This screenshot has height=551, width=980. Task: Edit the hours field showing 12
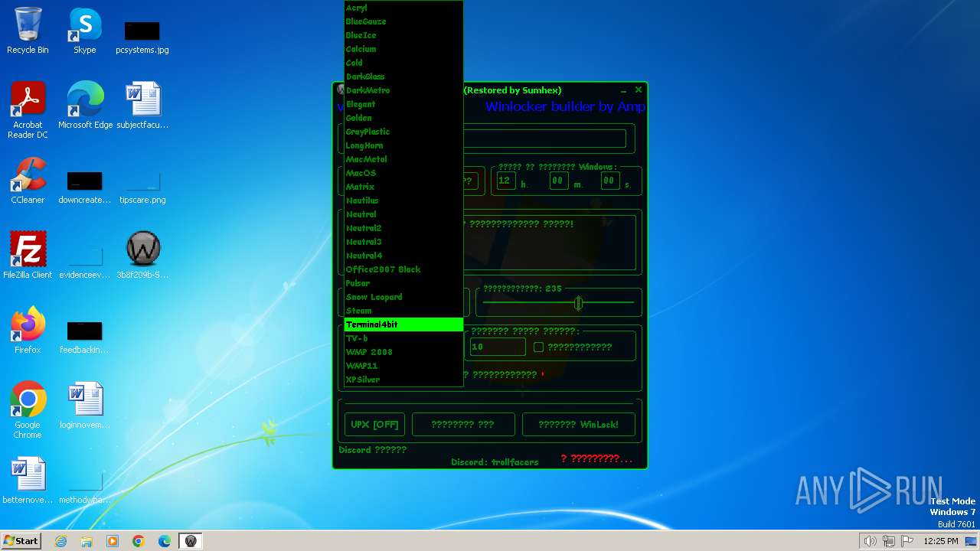(505, 181)
